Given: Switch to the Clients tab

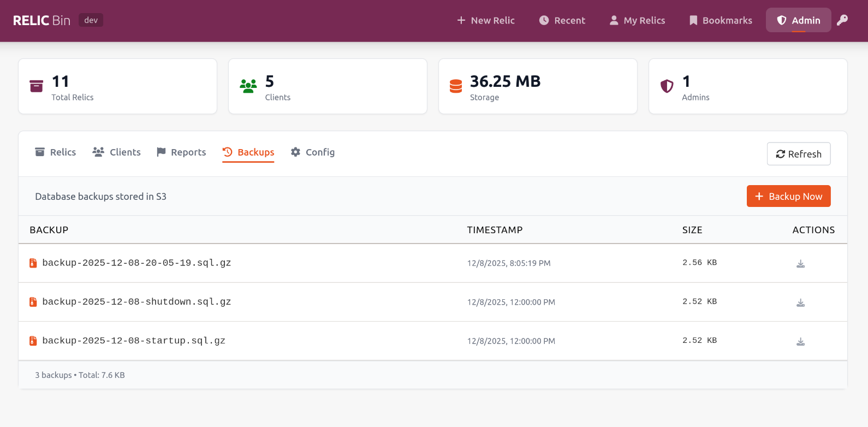Looking at the screenshot, I should (x=116, y=152).
